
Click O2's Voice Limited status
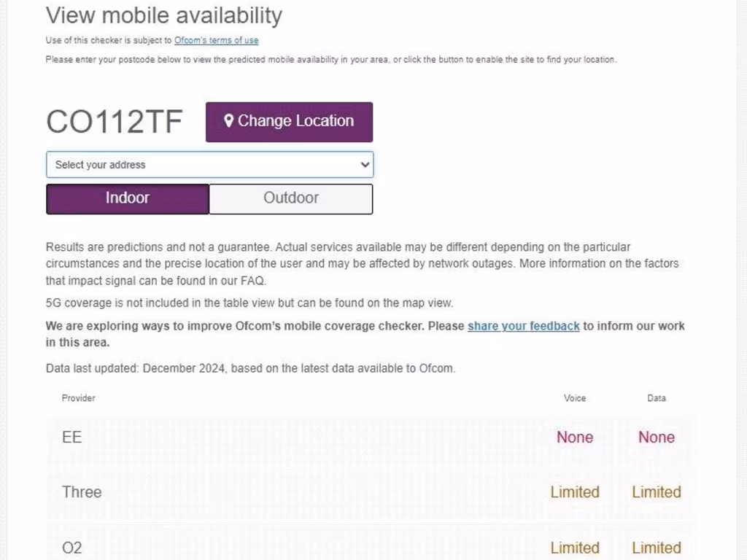(x=575, y=548)
